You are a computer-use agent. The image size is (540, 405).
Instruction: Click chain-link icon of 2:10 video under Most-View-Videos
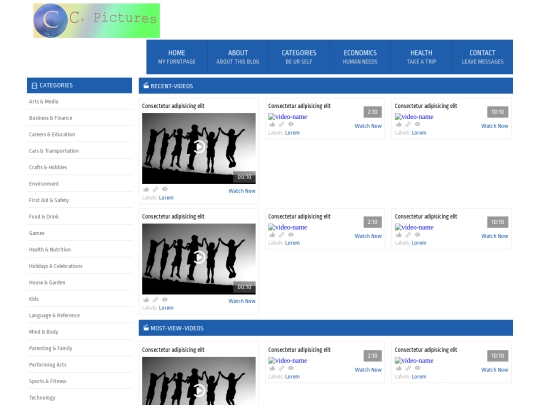[282, 368]
